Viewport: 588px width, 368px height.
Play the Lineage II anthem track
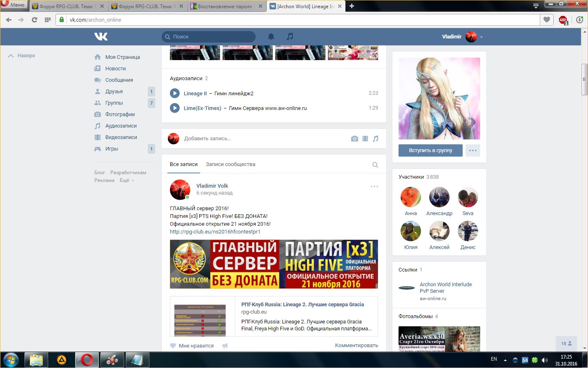[175, 93]
